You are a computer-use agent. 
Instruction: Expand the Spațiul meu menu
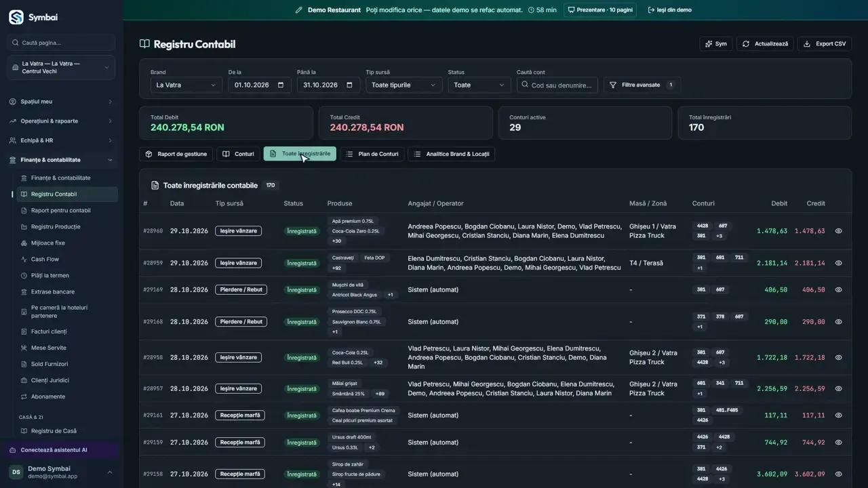pyautogui.click(x=61, y=102)
